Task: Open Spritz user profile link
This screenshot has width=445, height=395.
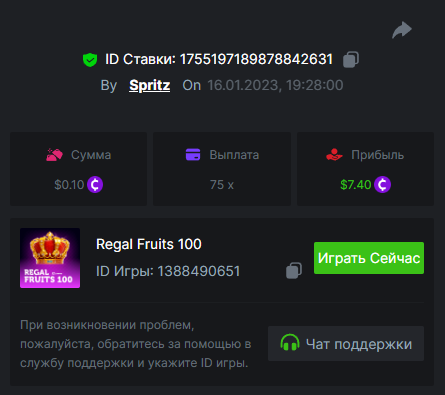Action: (x=150, y=85)
